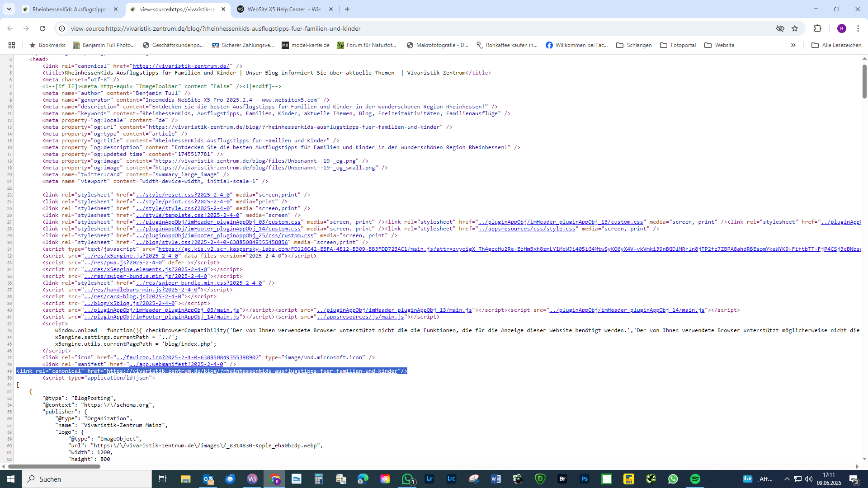Open the Rohkaffee kaufen bookmark
Viewport: 868px width, 488px height.
click(x=507, y=45)
